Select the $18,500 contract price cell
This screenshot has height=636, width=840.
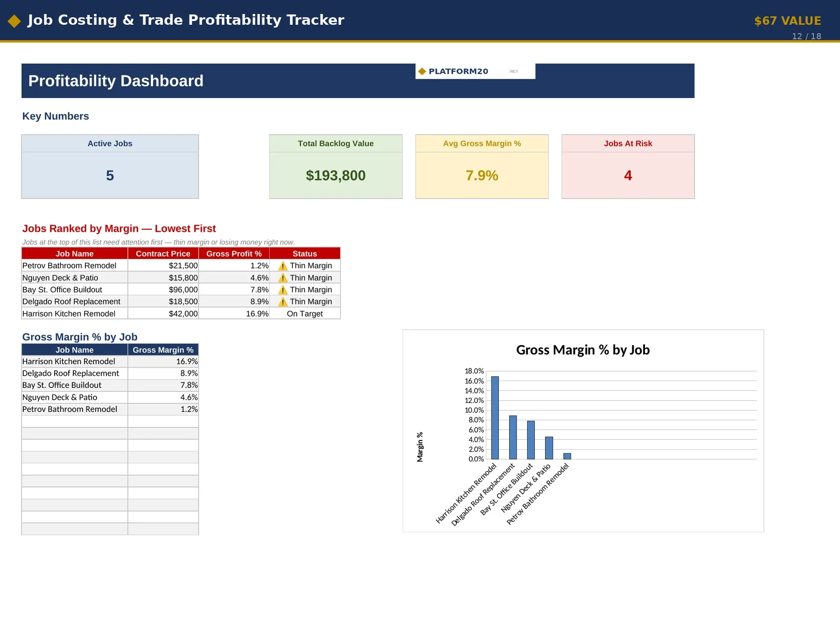click(x=163, y=302)
